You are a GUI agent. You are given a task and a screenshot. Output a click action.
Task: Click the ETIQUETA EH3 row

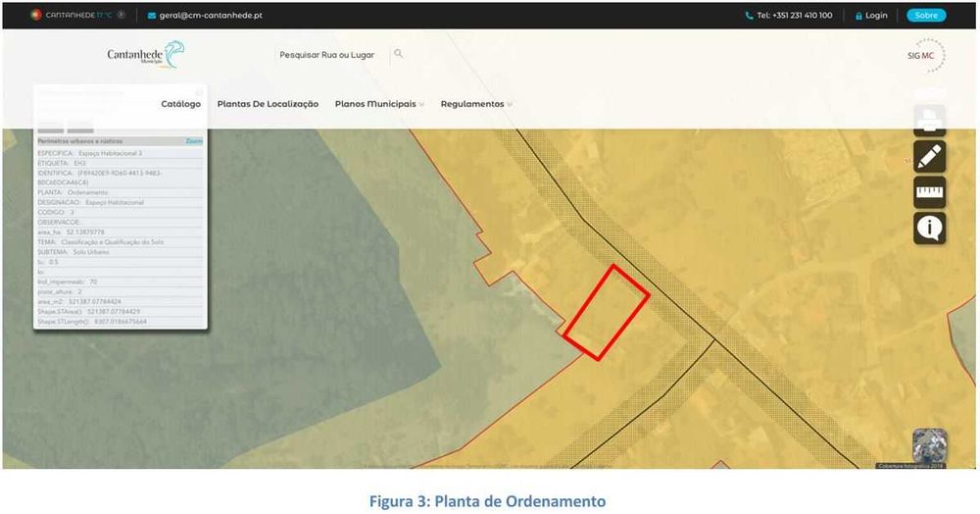120,163
